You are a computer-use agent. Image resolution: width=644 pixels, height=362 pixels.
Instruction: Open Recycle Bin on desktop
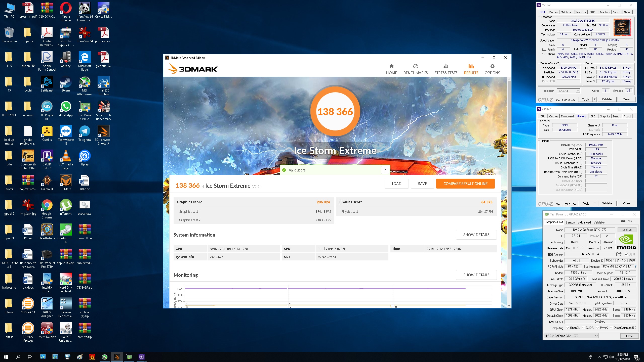tap(9, 35)
